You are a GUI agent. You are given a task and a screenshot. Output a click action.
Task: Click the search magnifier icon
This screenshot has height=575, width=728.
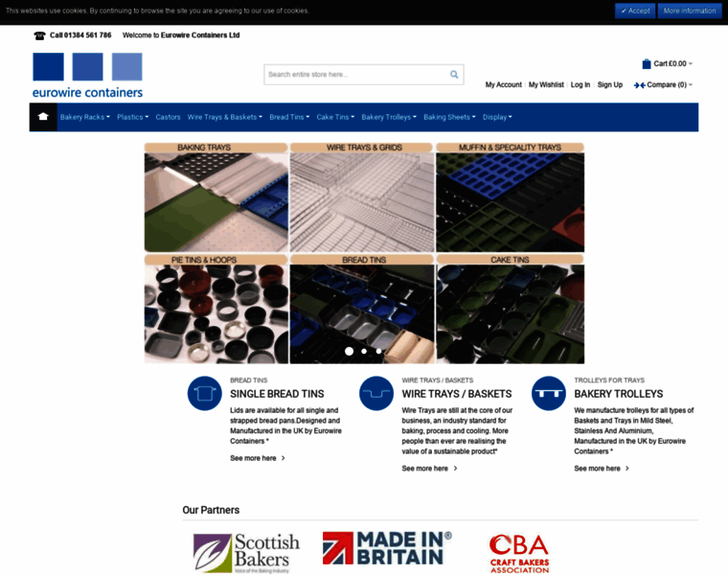(454, 75)
